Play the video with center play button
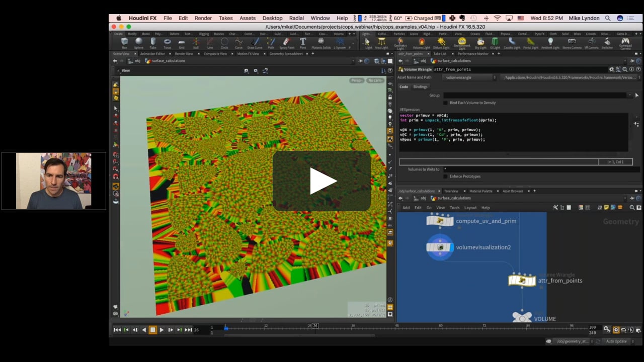Image resolution: width=644 pixels, height=362 pixels. coord(322,181)
